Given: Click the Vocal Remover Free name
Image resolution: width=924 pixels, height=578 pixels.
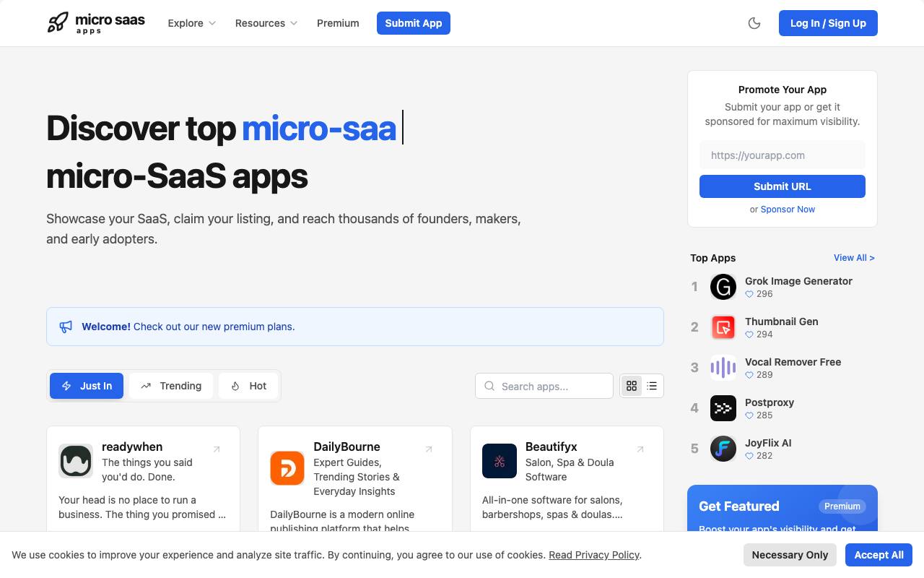Looking at the screenshot, I should click(793, 362).
